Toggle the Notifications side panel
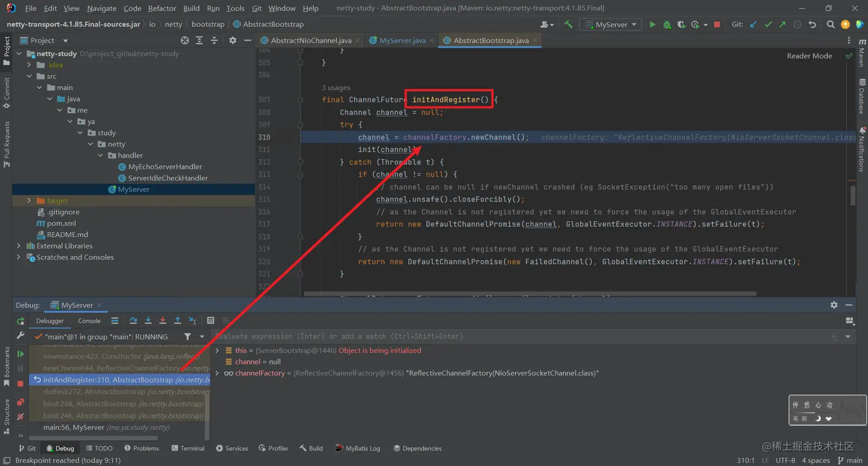868x466 pixels. [x=862, y=148]
